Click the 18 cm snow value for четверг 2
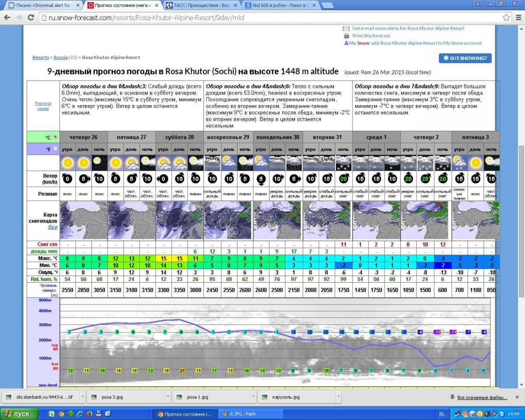The width and height of the screenshot is (525, 420). 424,244
